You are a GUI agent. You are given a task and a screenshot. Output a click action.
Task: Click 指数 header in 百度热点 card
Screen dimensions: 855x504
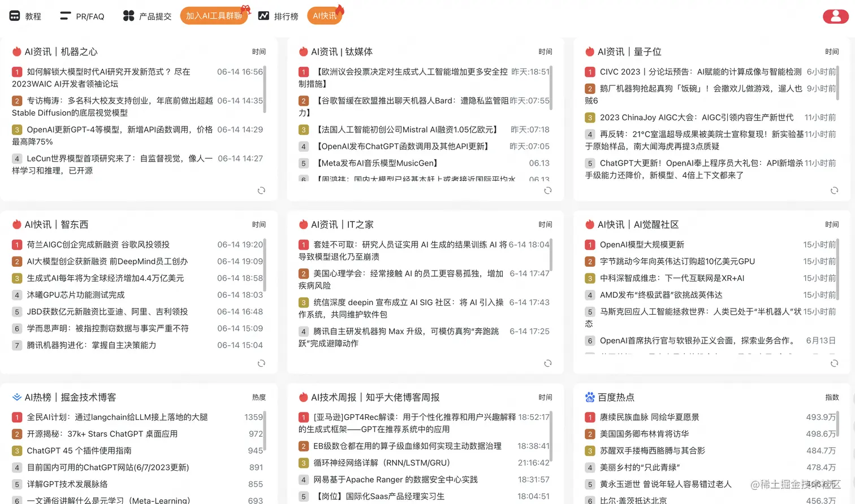(832, 397)
